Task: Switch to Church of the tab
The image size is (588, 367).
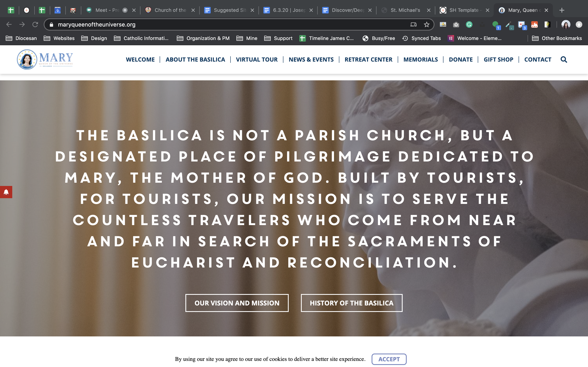Action: click(x=170, y=10)
